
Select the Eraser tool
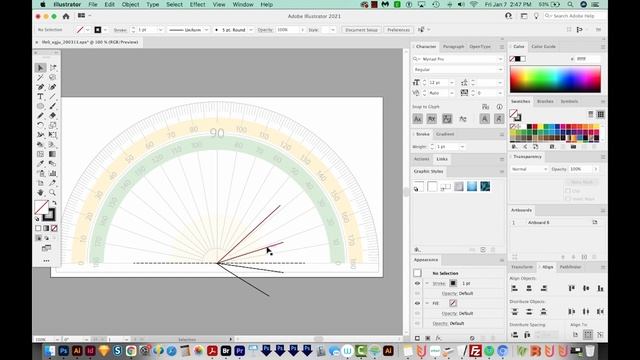(x=53, y=116)
